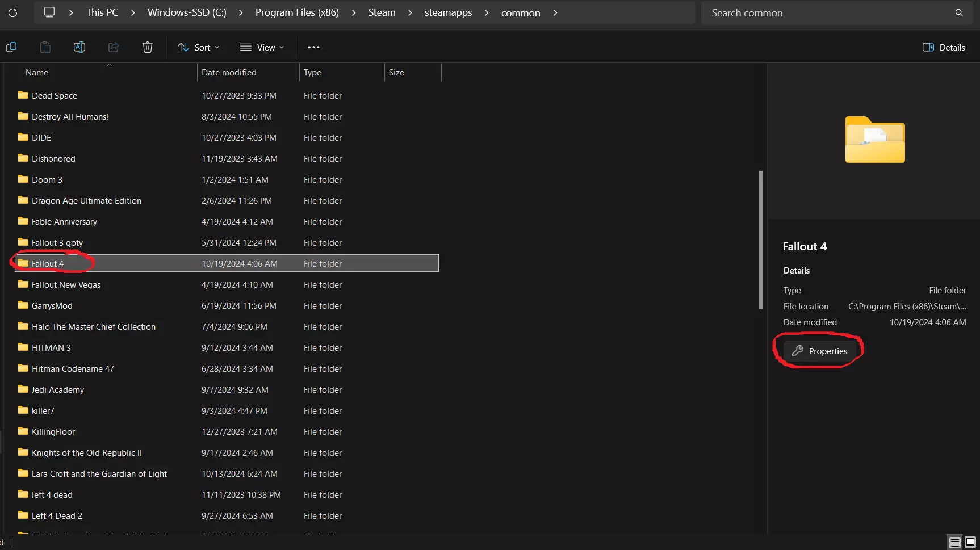
Task: Click the Share icon in toolbar
Action: (x=114, y=47)
